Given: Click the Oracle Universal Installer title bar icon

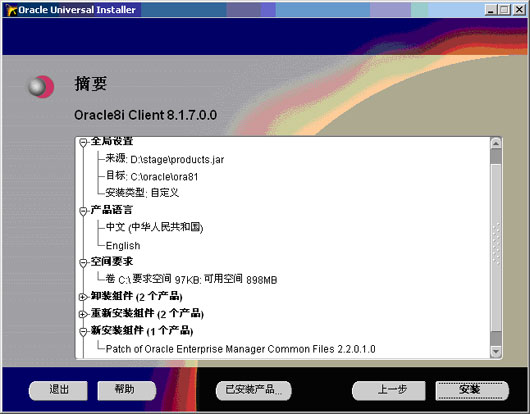Looking at the screenshot, I should [x=11, y=10].
